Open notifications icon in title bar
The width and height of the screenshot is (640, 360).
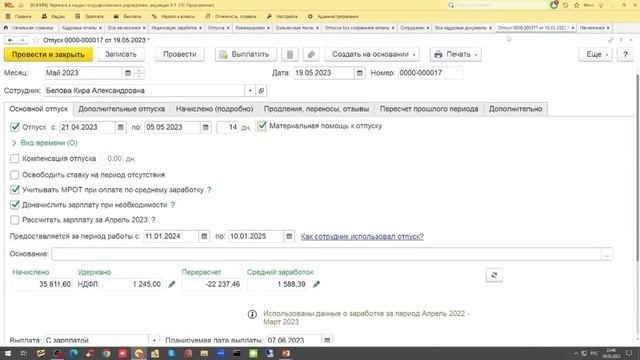[554, 5]
